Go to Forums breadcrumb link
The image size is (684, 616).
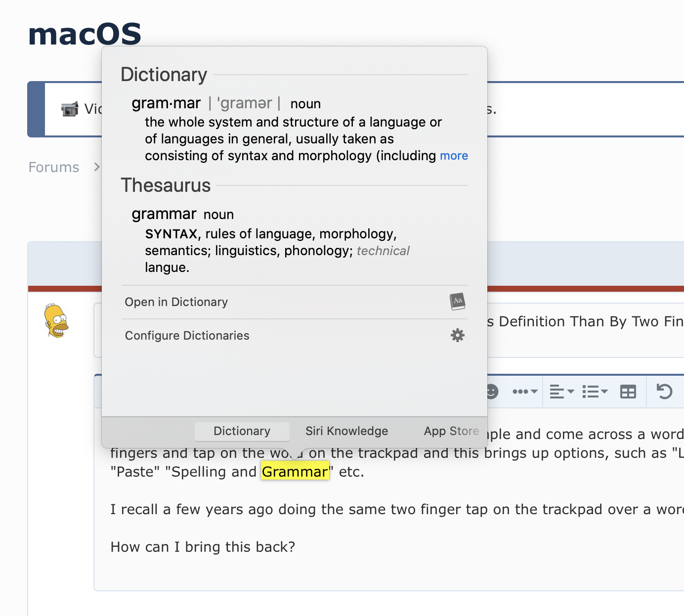click(54, 168)
